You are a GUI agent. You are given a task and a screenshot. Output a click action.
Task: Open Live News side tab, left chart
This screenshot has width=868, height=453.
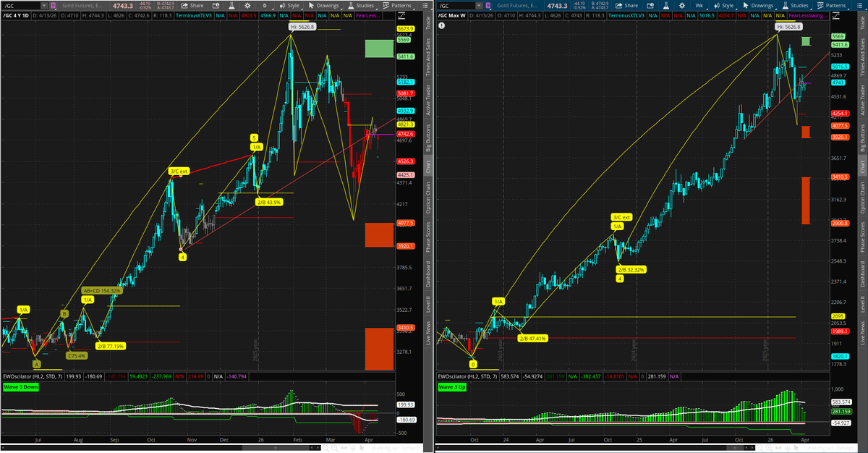(427, 333)
